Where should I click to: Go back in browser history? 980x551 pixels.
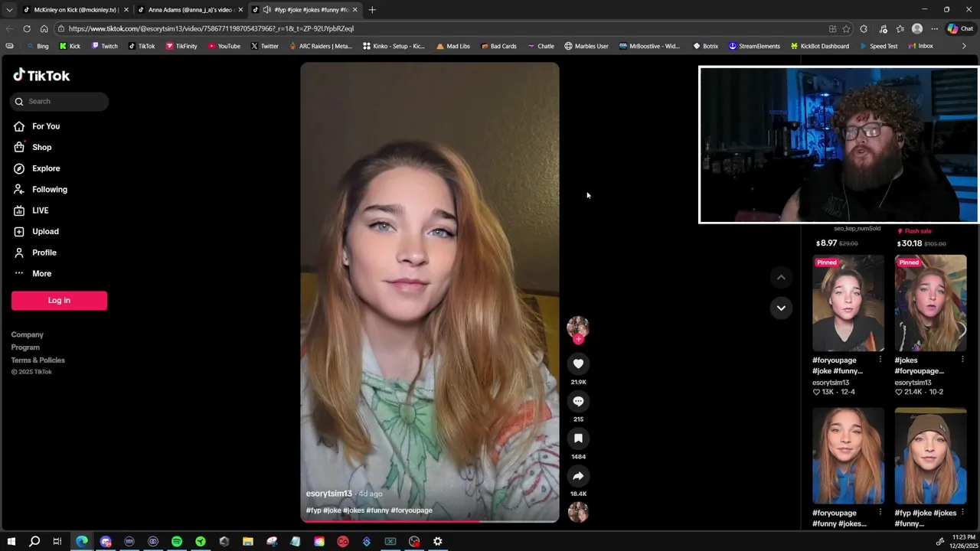[x=9, y=28]
